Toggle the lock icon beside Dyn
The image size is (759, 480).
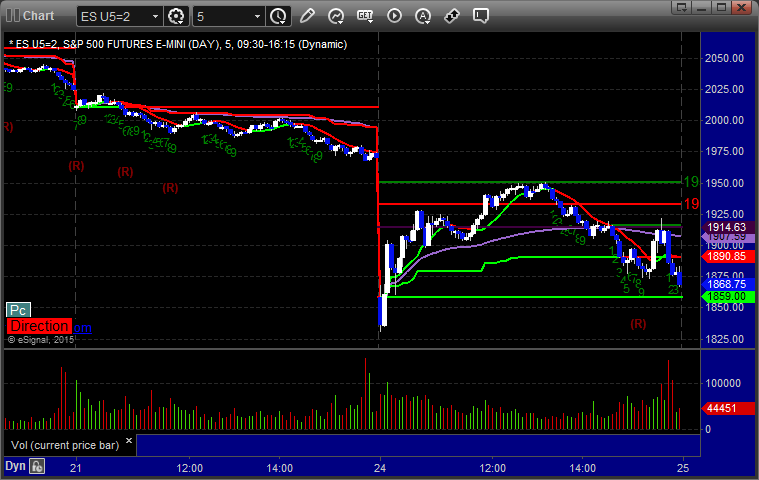37,466
